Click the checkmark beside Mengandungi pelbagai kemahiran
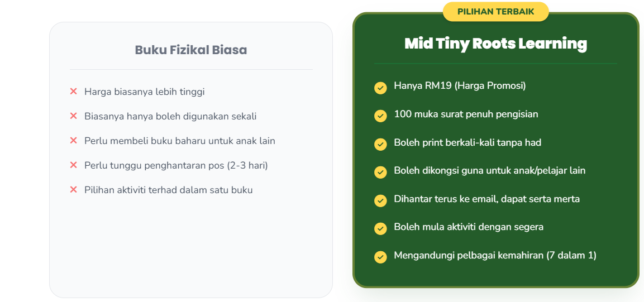The width and height of the screenshot is (644, 302). 380,257
